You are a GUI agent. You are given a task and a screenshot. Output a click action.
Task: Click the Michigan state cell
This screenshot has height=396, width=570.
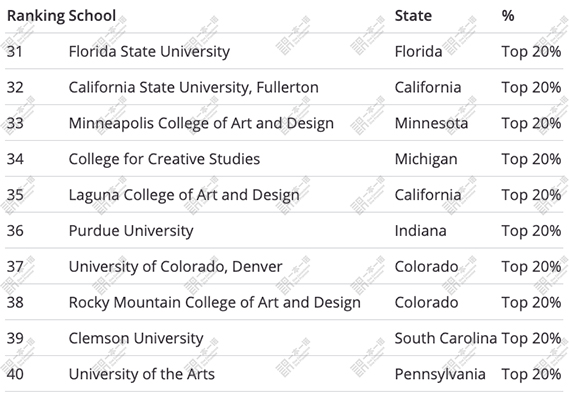point(426,159)
